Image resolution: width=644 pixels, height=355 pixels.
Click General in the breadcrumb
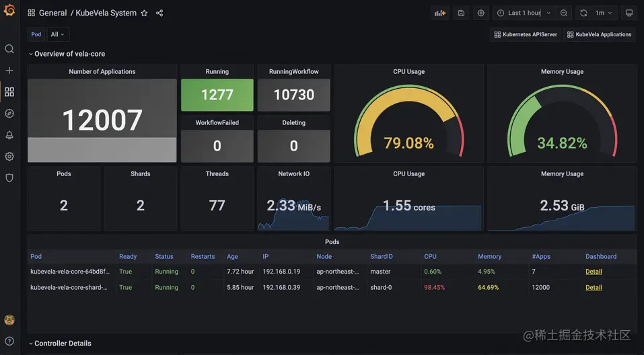coord(52,13)
